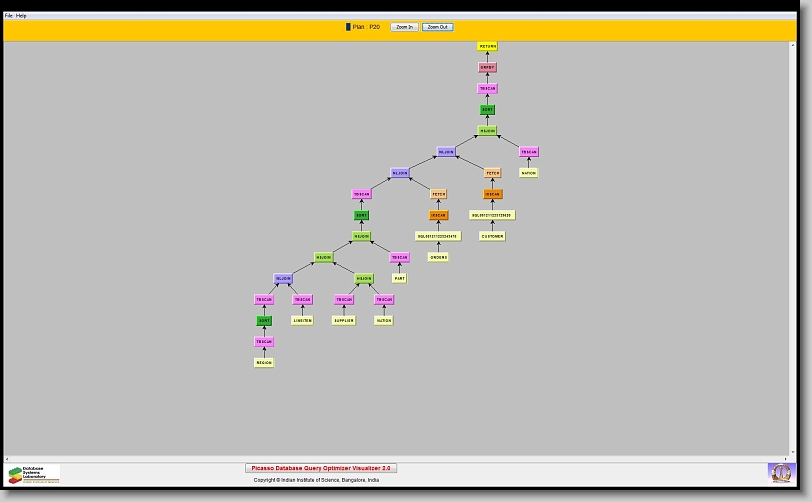The height and width of the screenshot is (502, 812).
Task: Open the Help menu
Action: pyautogui.click(x=21, y=16)
